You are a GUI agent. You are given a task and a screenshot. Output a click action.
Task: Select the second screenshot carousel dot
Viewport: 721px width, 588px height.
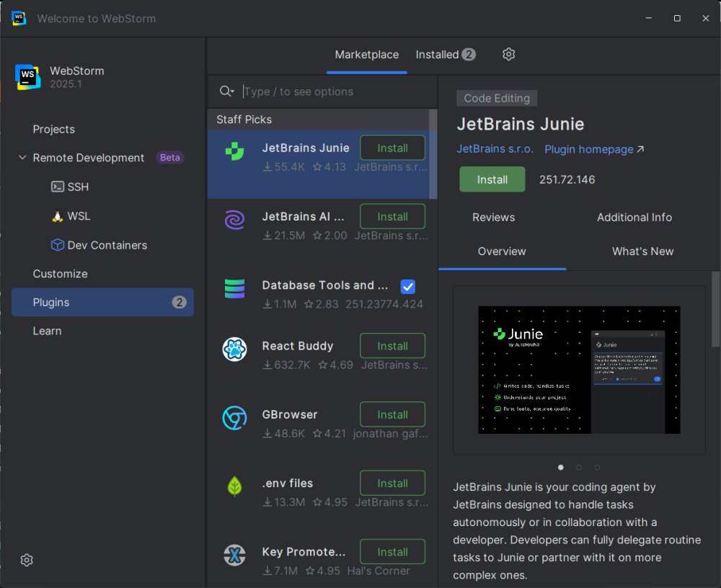coord(579,468)
